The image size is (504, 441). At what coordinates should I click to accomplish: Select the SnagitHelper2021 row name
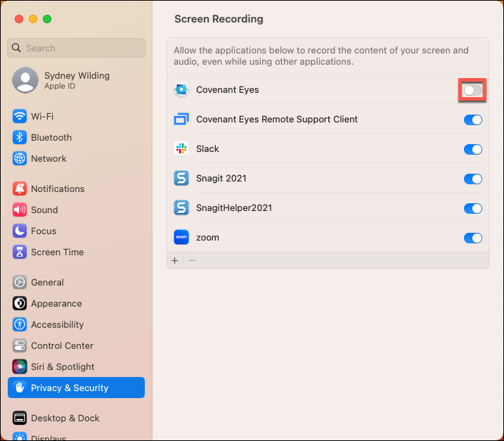click(x=234, y=207)
